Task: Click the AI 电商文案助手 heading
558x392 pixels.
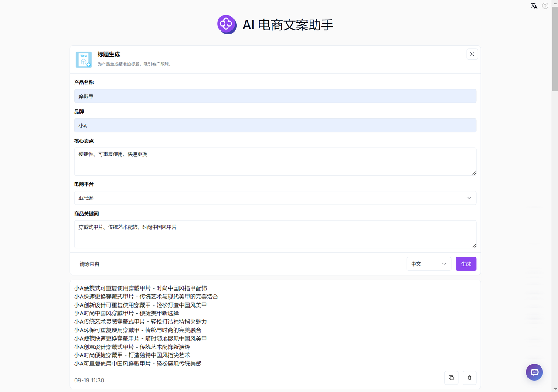Action: click(288, 25)
